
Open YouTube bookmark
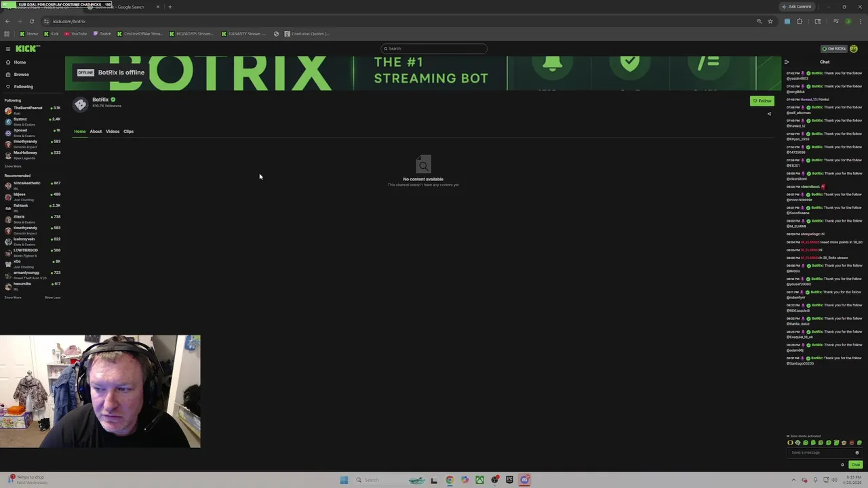[x=75, y=34]
